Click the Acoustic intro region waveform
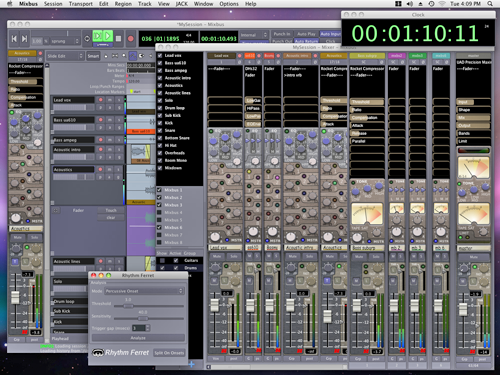Screen dimensions: 500x375 point(140,153)
